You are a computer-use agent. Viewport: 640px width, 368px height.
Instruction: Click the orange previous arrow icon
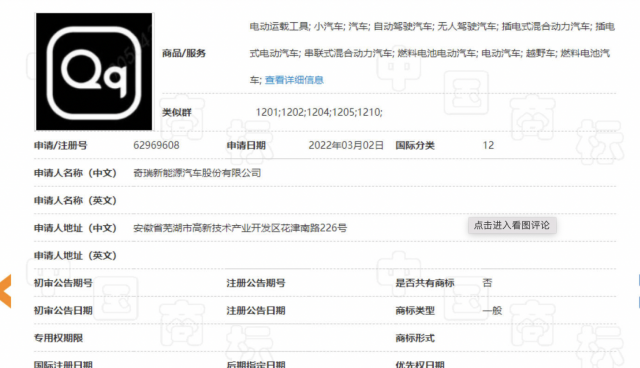pyautogui.click(x=5, y=291)
